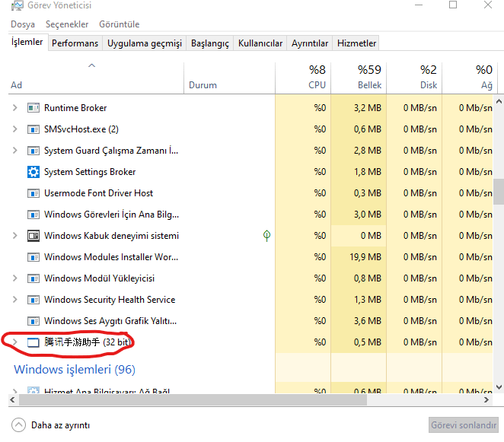The image size is (504, 442).
Task: Click the Windows Görevleri İçin Ana Bilg icon
Action: click(33, 215)
